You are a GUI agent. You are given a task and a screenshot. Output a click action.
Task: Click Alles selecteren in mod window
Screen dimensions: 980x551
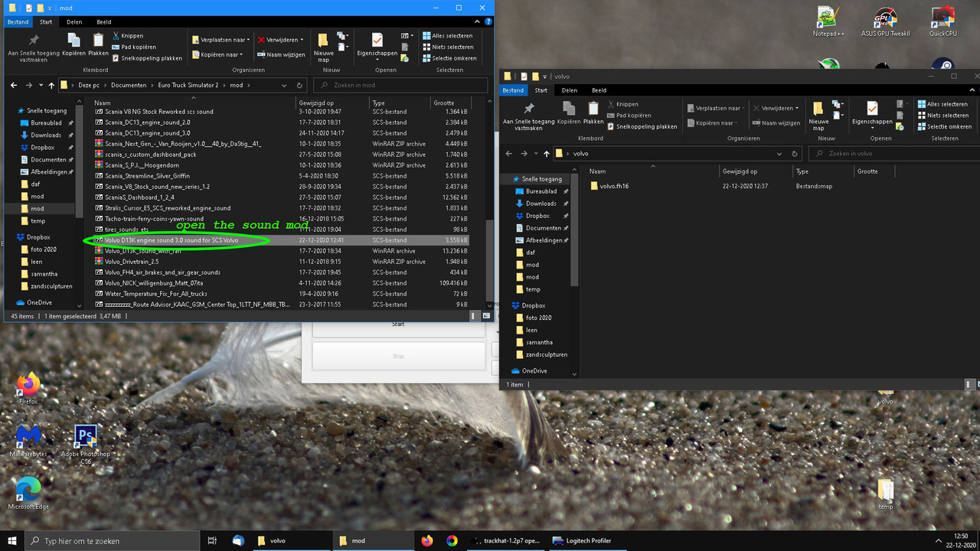point(447,36)
